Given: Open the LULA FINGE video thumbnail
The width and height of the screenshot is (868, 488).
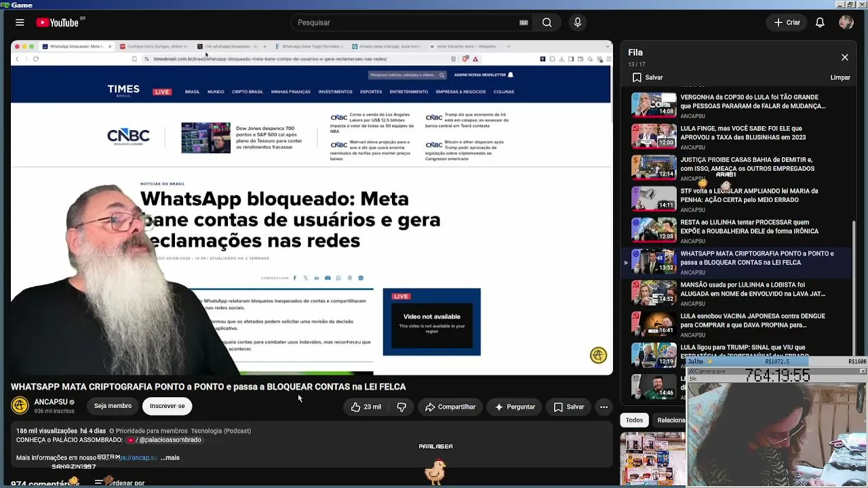Looking at the screenshot, I should pos(654,136).
